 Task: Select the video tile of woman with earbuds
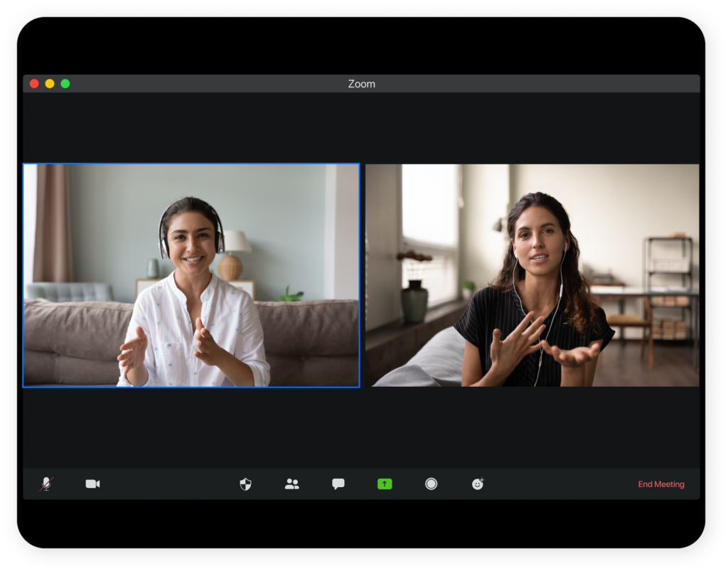coord(532,275)
